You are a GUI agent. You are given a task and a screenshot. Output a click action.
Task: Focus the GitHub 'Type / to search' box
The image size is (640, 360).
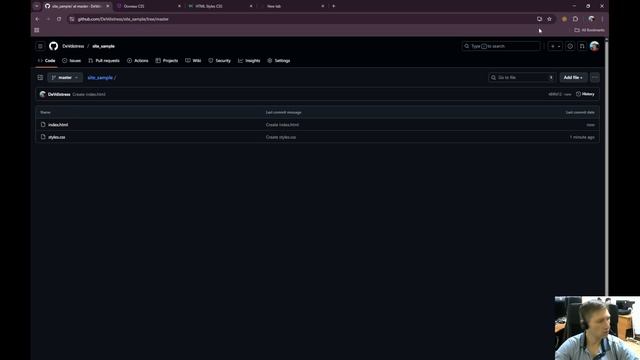(x=501, y=46)
